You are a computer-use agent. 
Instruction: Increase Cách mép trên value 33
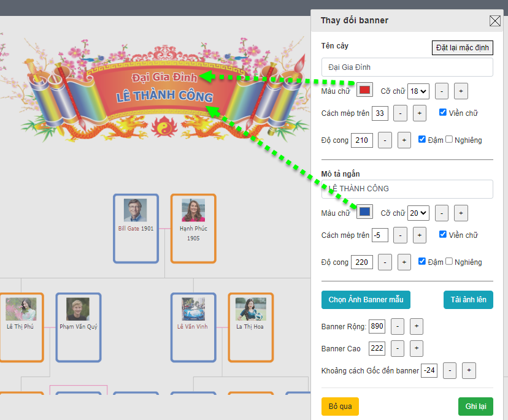pyautogui.click(x=419, y=113)
